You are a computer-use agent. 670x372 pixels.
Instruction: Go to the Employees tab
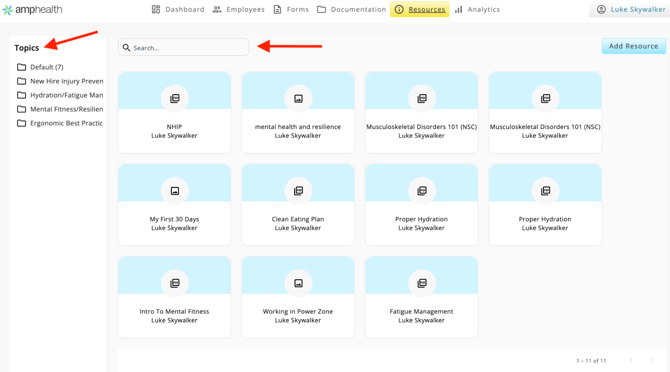238,9
